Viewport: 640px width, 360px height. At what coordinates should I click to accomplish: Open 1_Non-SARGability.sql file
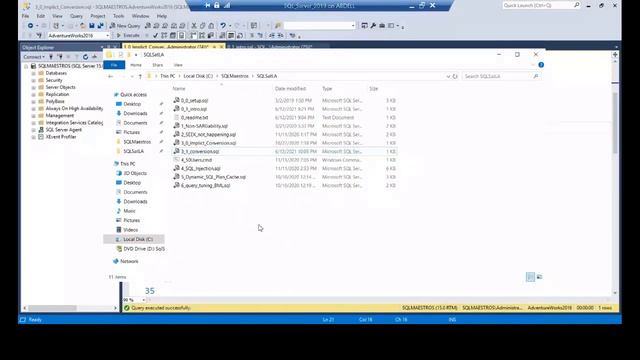coord(204,126)
